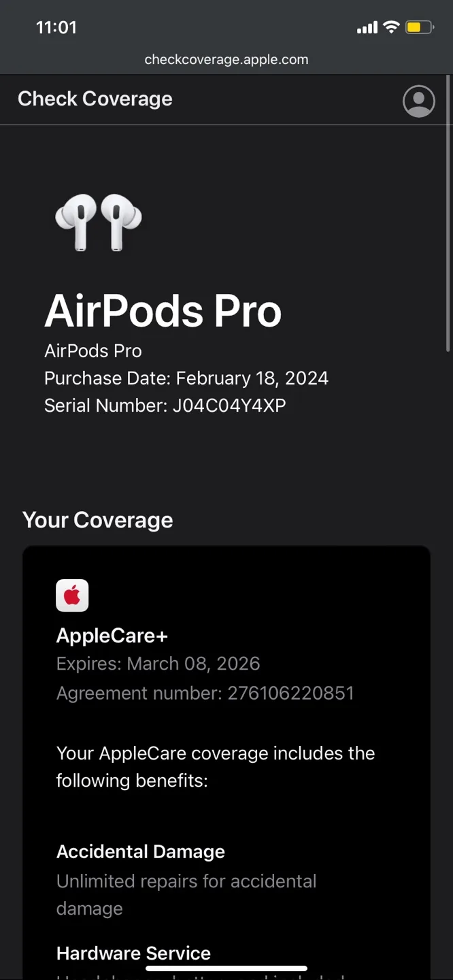Click the agreement number 276106220851
This screenshot has width=453, height=980.
(205, 693)
